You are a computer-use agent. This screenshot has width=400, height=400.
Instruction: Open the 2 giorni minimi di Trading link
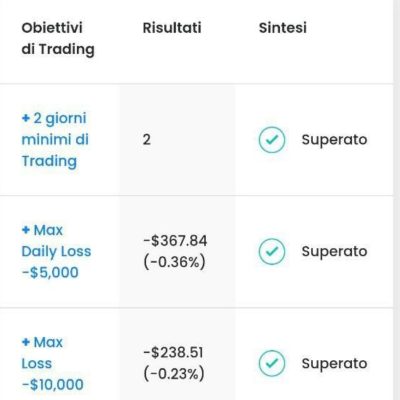point(55,140)
